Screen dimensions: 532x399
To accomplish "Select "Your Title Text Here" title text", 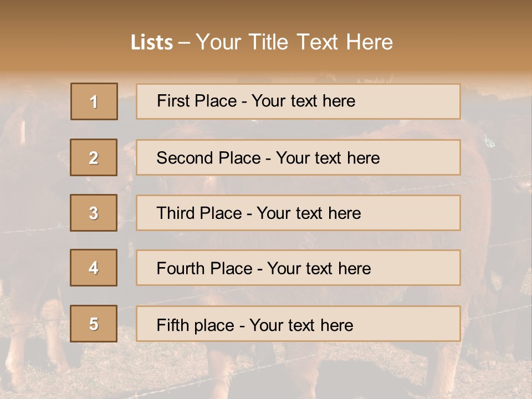I will [294, 42].
